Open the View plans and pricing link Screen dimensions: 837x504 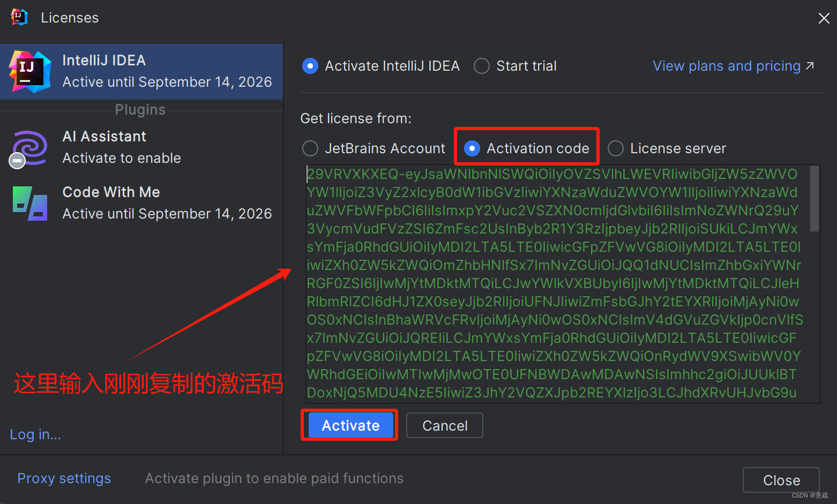coord(733,66)
